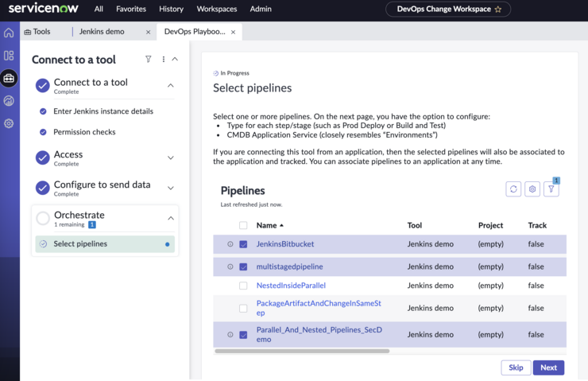Select the Select pipelines step
Viewport: 588px width, 381px height.
point(105,244)
